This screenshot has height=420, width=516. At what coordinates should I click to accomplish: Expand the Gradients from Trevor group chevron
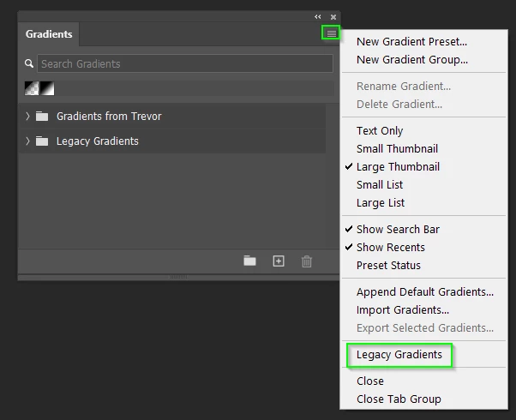27,117
